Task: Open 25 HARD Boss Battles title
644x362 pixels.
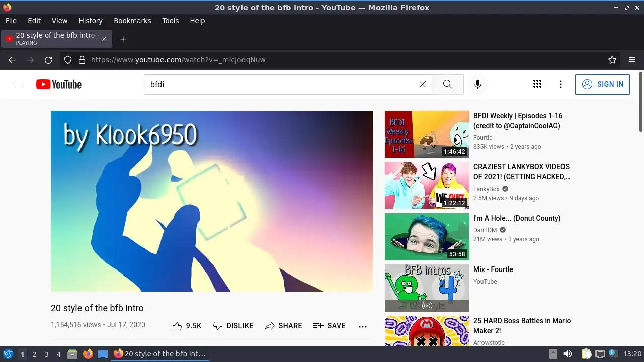Action: [x=522, y=326]
